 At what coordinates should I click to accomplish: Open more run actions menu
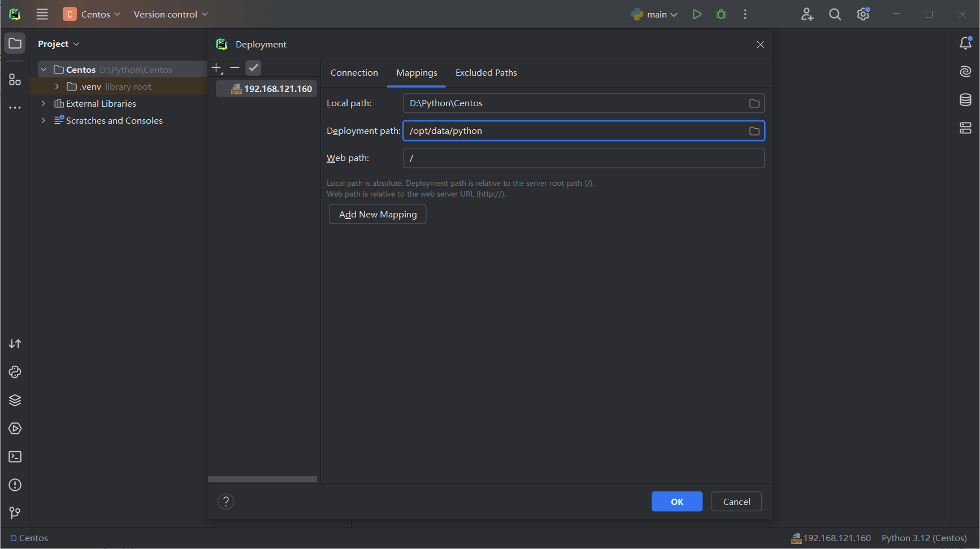(745, 14)
